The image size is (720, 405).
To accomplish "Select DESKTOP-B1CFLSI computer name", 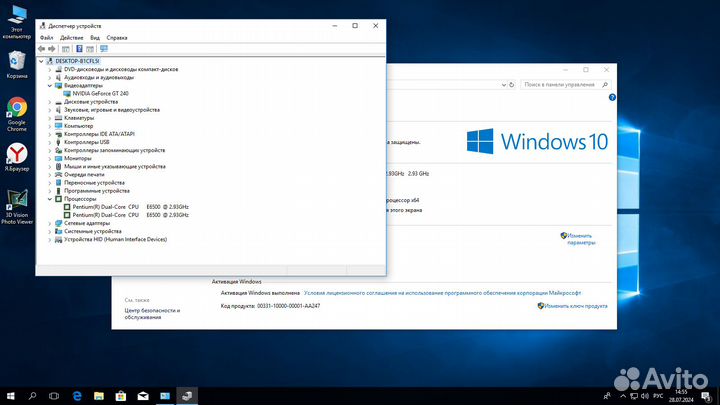I will [77, 61].
